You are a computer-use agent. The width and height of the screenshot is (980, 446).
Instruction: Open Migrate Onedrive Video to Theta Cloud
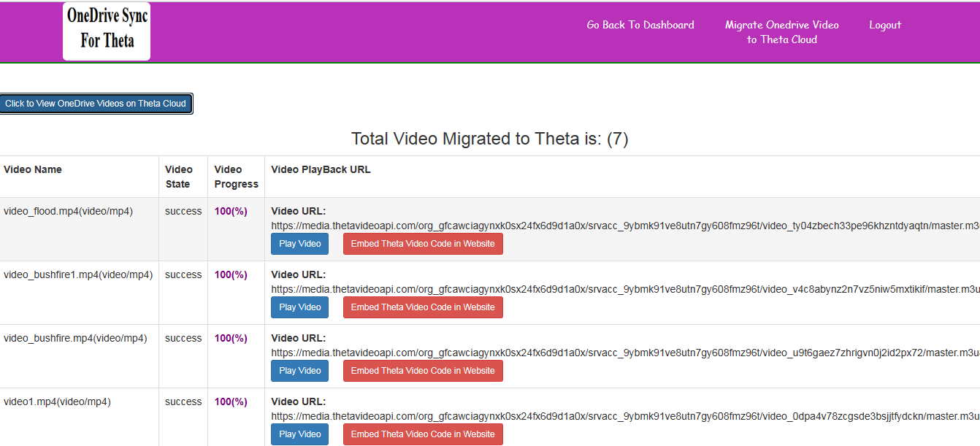point(781,32)
